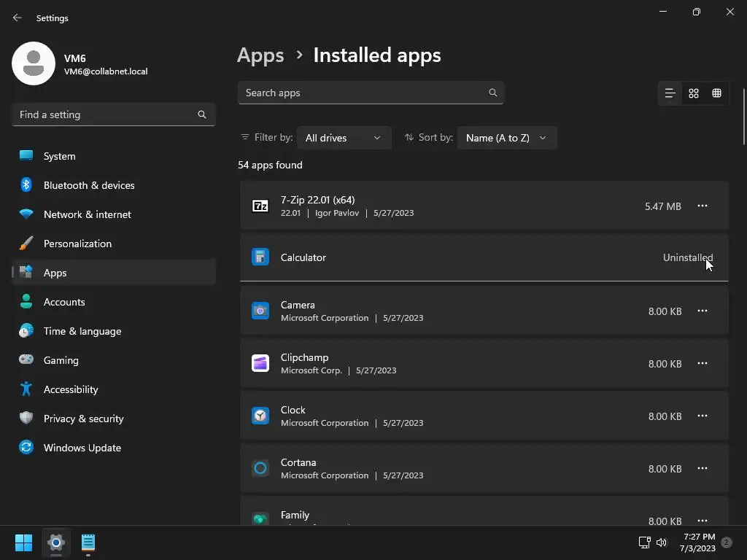Show Clipchamp's three-dot options menu
The width and height of the screenshot is (747, 560).
click(x=703, y=364)
